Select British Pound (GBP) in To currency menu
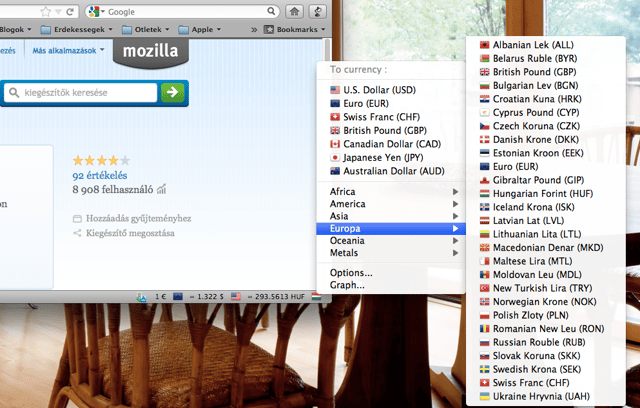This screenshot has width=640, height=408. pyautogui.click(x=391, y=131)
